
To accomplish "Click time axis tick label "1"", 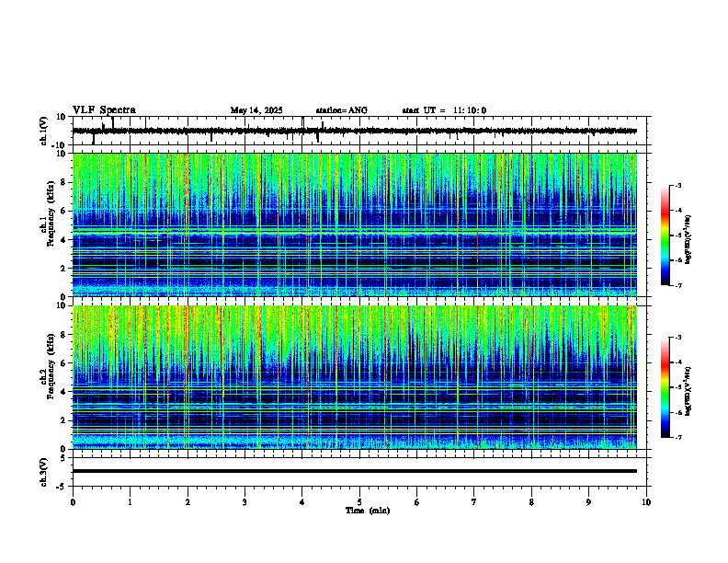I will click(x=130, y=502).
